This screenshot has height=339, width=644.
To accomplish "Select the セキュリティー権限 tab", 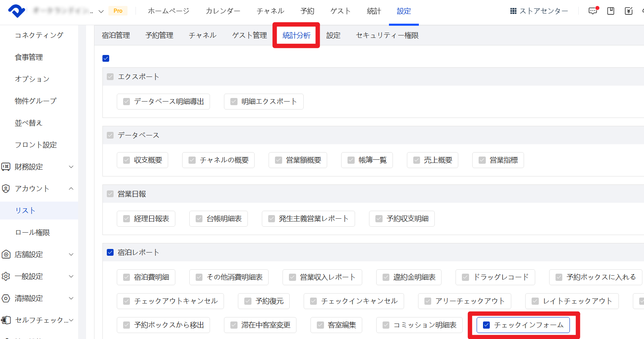I will coord(387,35).
